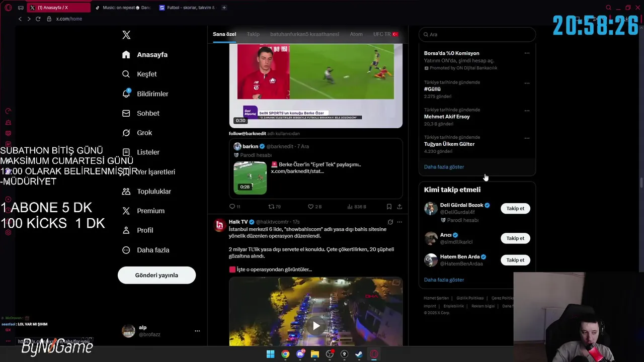Open Halk TV profile avatar
The width and height of the screenshot is (644, 362).
(219, 225)
